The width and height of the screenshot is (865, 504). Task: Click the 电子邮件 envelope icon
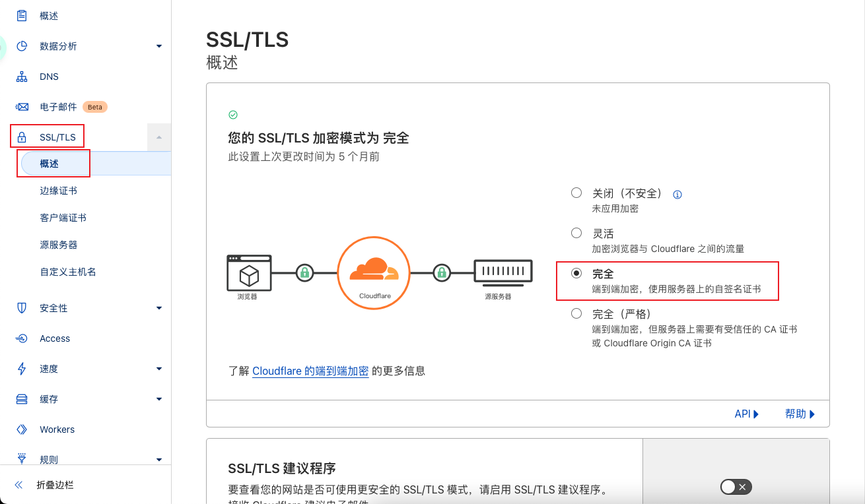point(22,107)
